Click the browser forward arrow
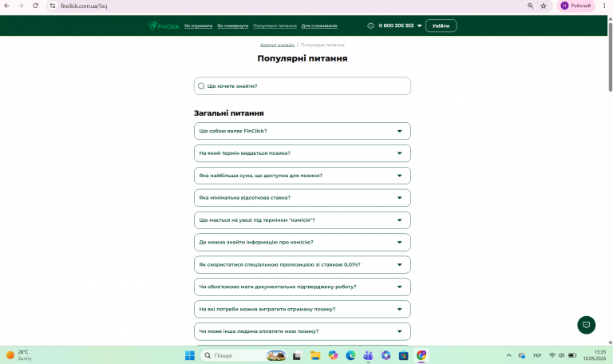Screen dimensions: 613x364 click(21, 6)
